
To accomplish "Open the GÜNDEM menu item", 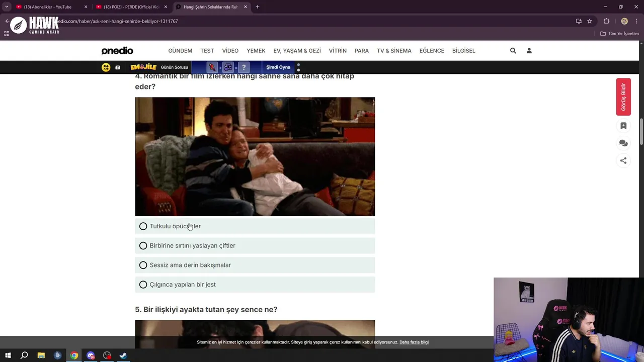I will click(180, 51).
